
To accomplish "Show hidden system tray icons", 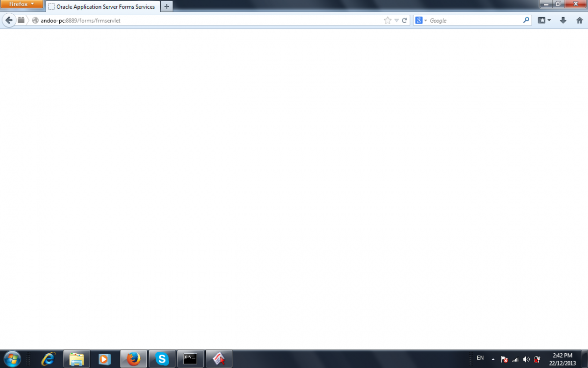I will pos(493,359).
